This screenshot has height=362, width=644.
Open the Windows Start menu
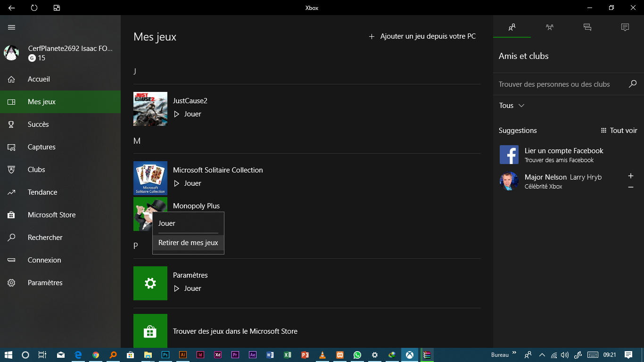[x=8, y=355]
